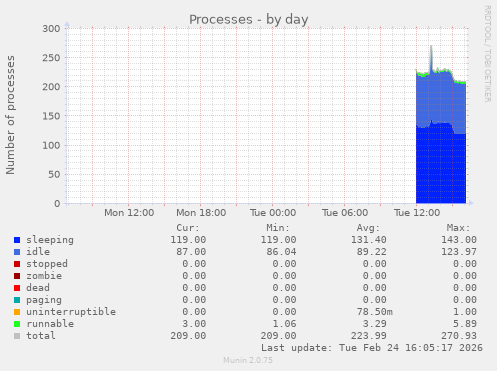Select the 'total' legend label
Viewport: 497px width, 371px height.
tap(41, 336)
